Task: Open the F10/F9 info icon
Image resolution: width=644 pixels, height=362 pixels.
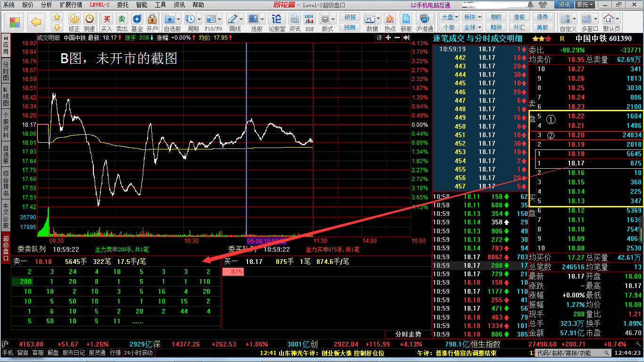Action: 210,19
